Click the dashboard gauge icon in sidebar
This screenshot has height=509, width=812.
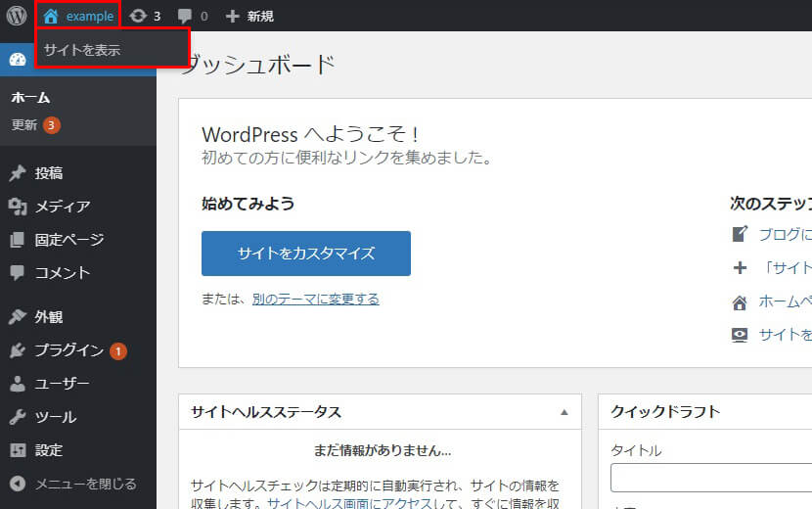click(17, 60)
